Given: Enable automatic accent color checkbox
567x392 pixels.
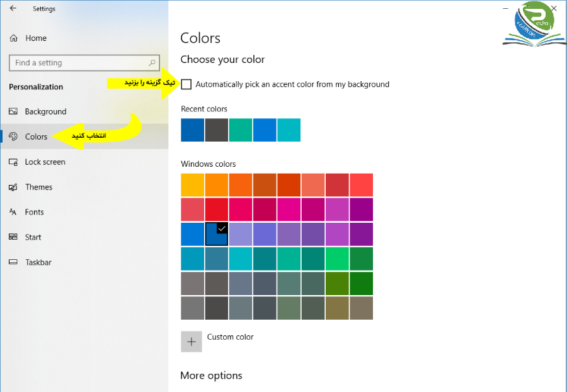Looking at the screenshot, I should (186, 84).
